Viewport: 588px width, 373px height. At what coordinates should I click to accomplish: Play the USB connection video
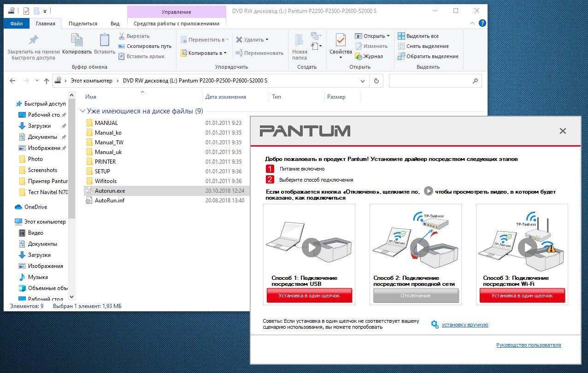tap(312, 248)
